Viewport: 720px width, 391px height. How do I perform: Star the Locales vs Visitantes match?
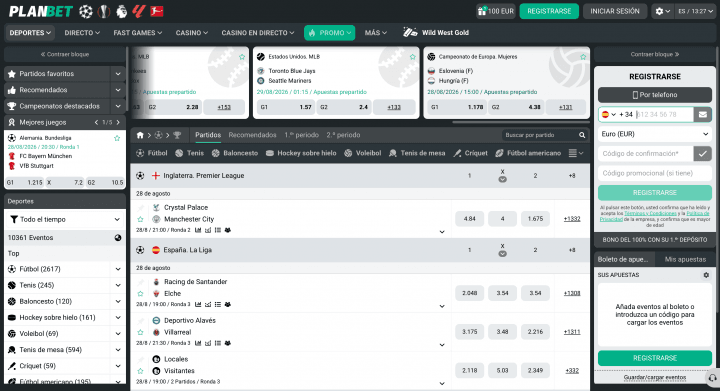click(x=141, y=371)
